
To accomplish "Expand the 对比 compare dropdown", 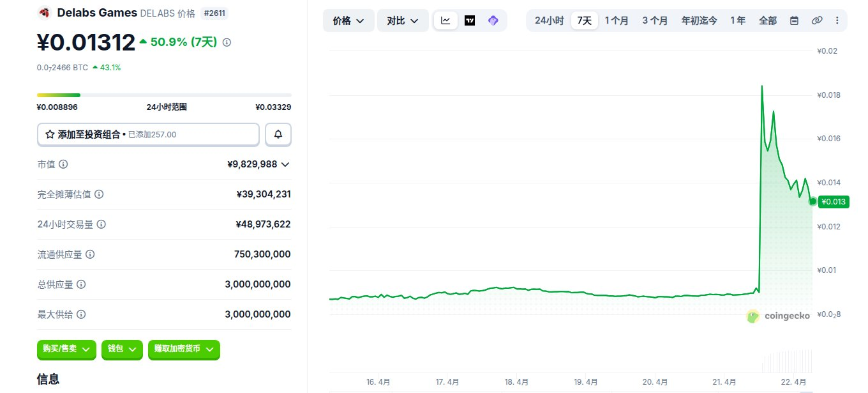I will pyautogui.click(x=403, y=20).
